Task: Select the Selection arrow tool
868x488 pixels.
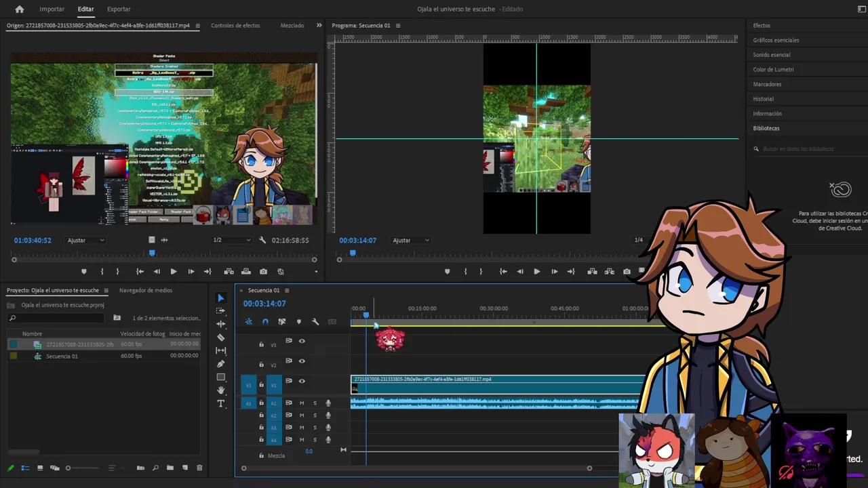Action: 220,298
